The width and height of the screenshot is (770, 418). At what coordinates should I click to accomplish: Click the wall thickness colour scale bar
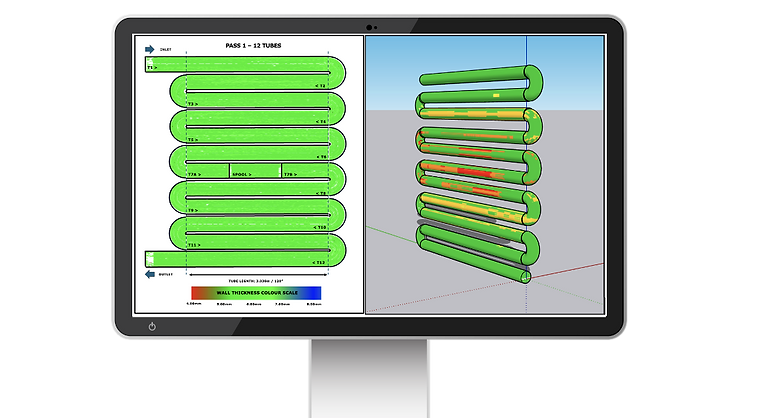(256, 293)
